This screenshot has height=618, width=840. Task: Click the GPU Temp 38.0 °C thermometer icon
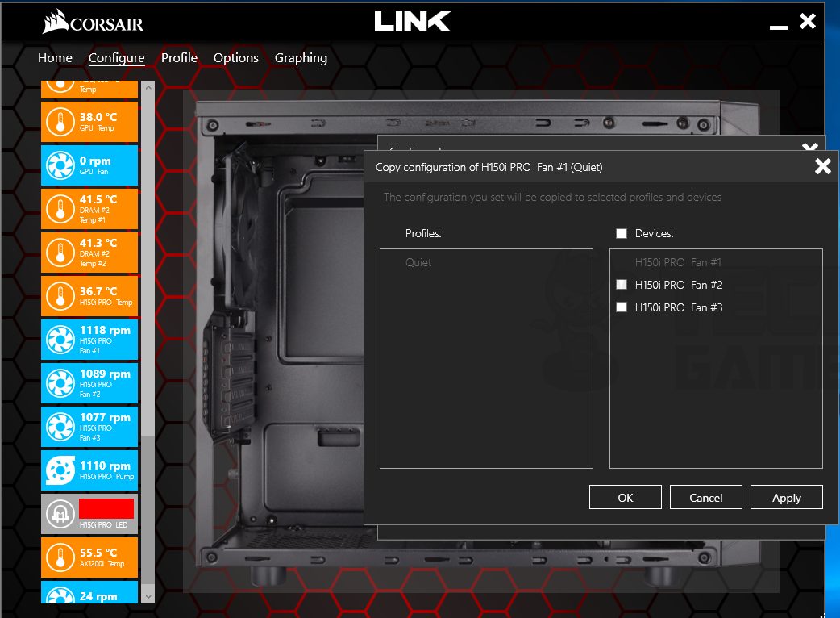click(x=60, y=122)
